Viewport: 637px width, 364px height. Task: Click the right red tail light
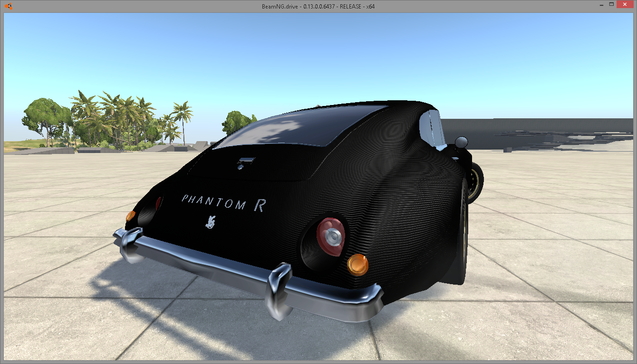tap(330, 237)
